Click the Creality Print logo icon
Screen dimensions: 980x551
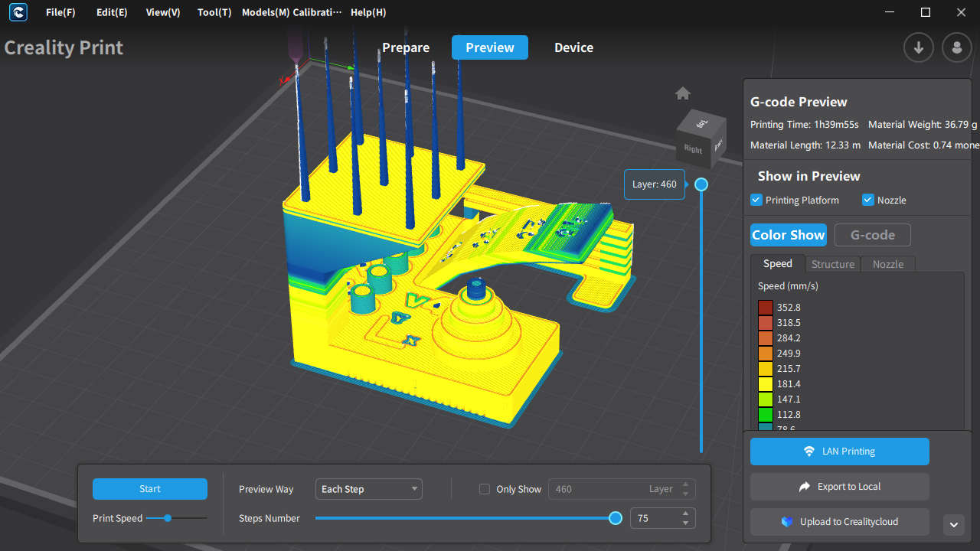click(x=18, y=12)
